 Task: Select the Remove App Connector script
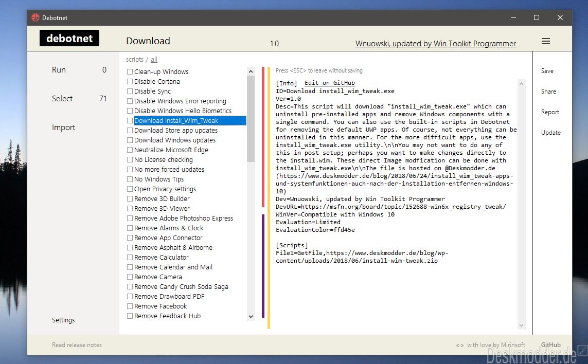click(168, 238)
